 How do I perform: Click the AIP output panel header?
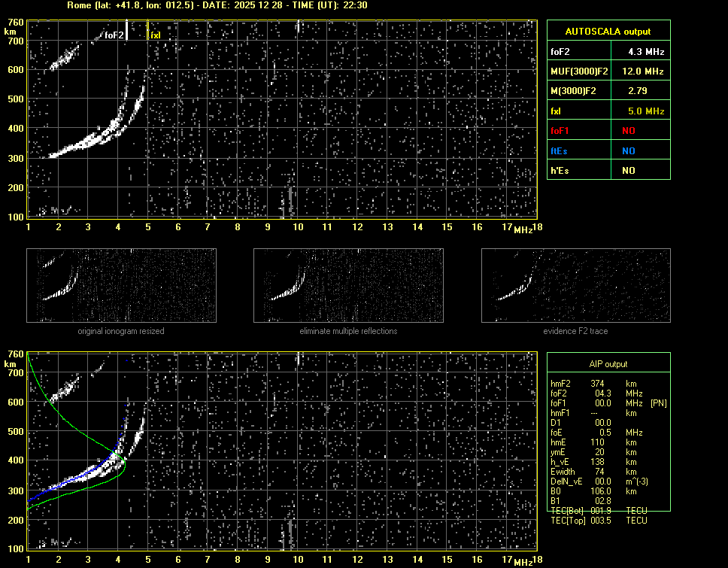pyautogui.click(x=608, y=364)
